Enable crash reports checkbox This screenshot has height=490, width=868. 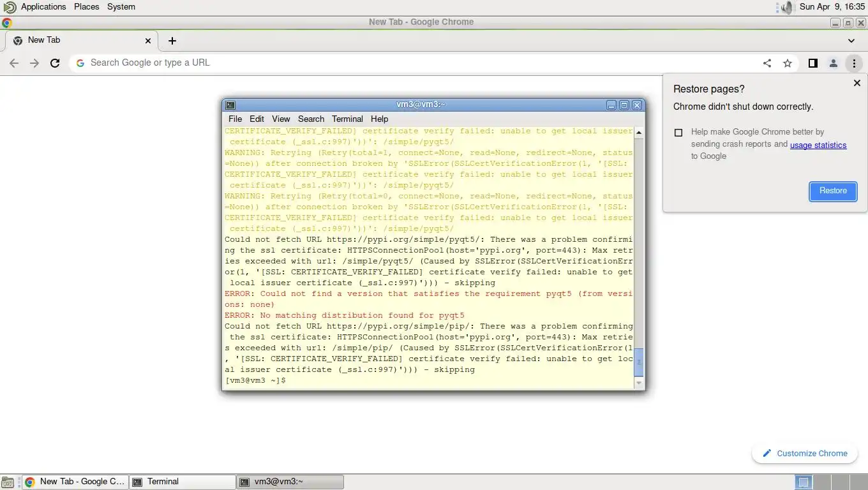point(678,133)
